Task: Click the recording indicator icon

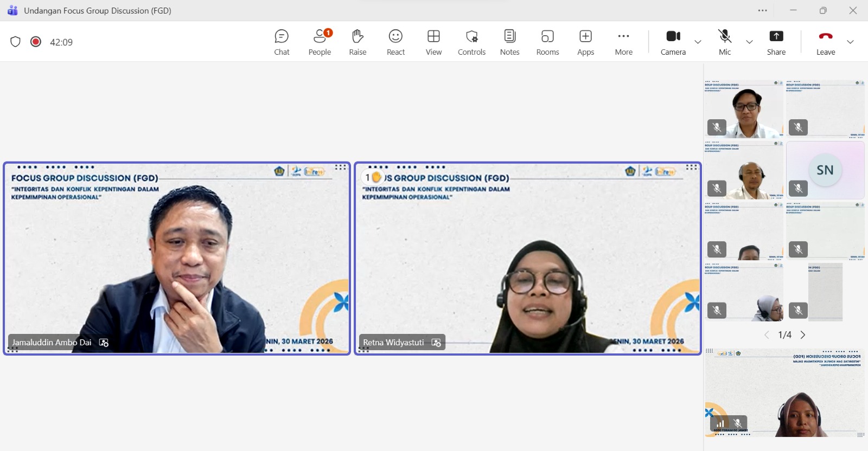Action: point(36,42)
